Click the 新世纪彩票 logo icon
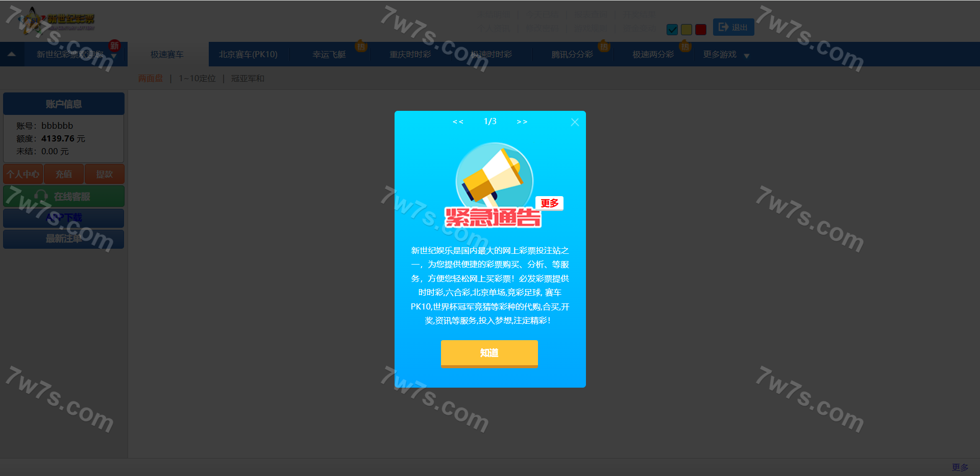This screenshot has width=980, height=476. [32, 19]
